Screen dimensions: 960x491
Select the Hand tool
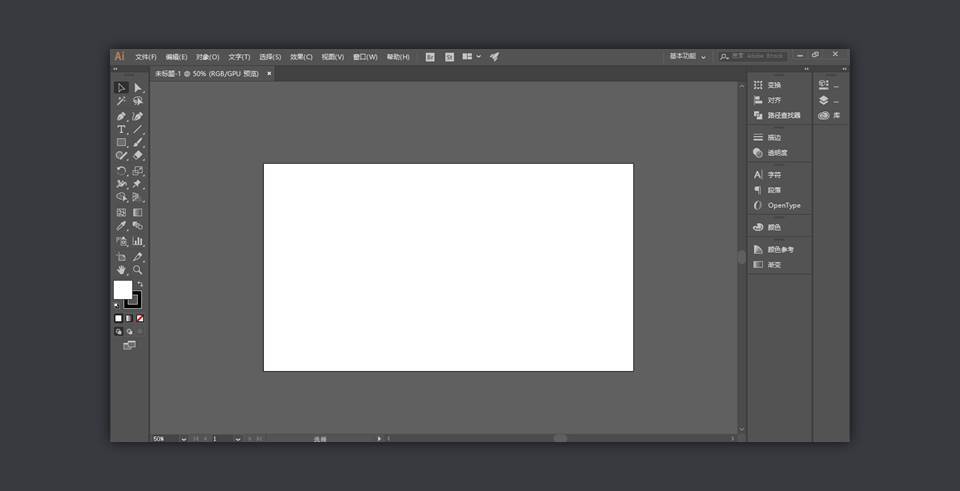(x=121, y=270)
